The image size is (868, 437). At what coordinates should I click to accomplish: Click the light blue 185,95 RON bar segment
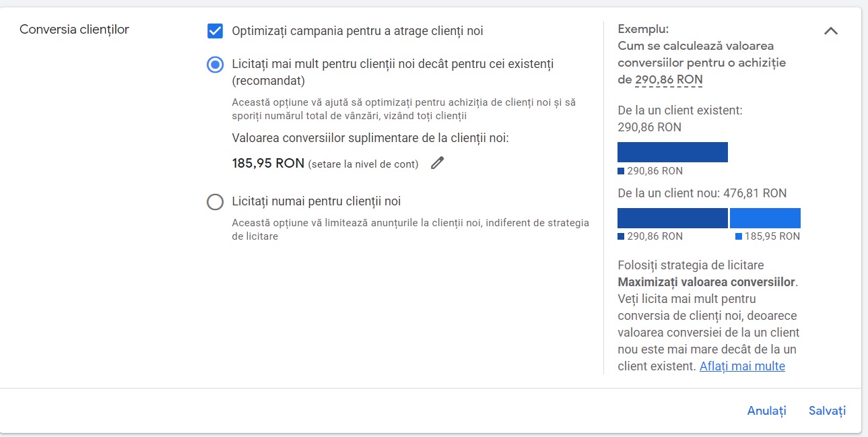(x=765, y=218)
